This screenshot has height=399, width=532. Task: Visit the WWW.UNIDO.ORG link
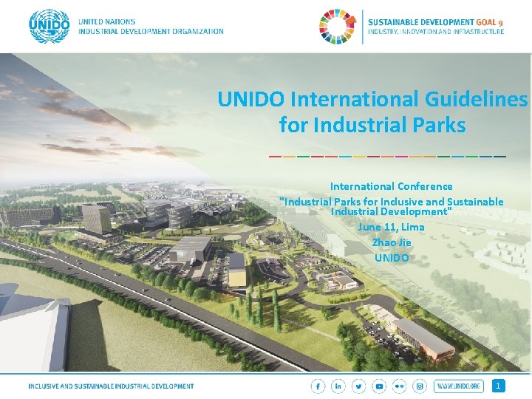coord(458,386)
